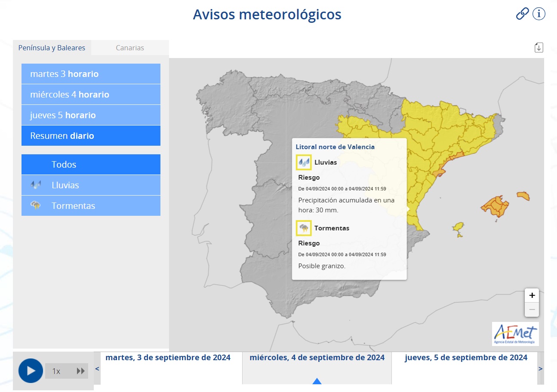This screenshot has height=392, width=557.
Task: Click the copy link chain icon
Action: [x=522, y=14]
